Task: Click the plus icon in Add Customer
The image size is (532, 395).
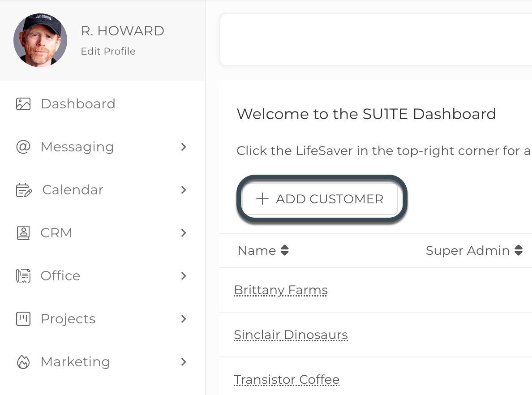Action: (262, 199)
